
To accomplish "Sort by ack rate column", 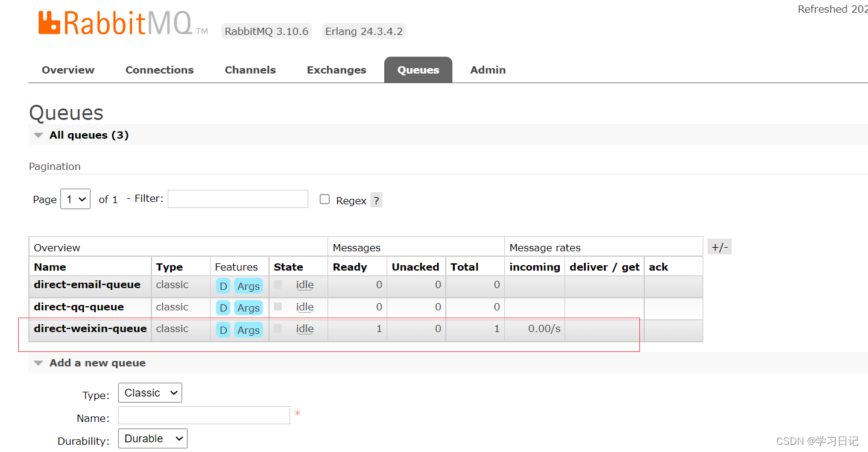I will tap(659, 267).
